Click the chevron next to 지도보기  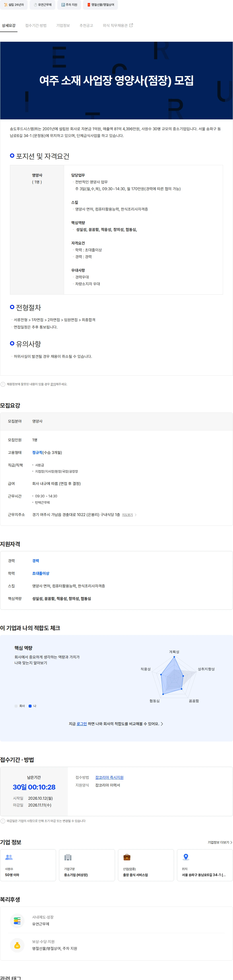135,514
